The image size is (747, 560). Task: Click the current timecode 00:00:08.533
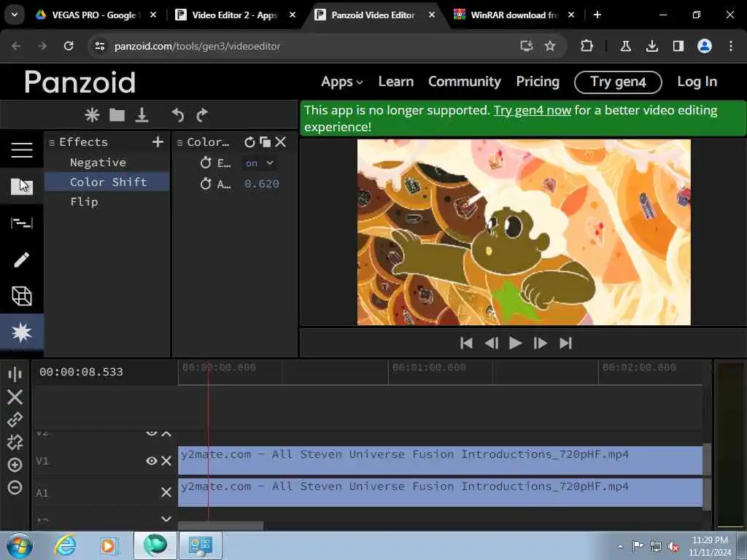pyautogui.click(x=82, y=372)
